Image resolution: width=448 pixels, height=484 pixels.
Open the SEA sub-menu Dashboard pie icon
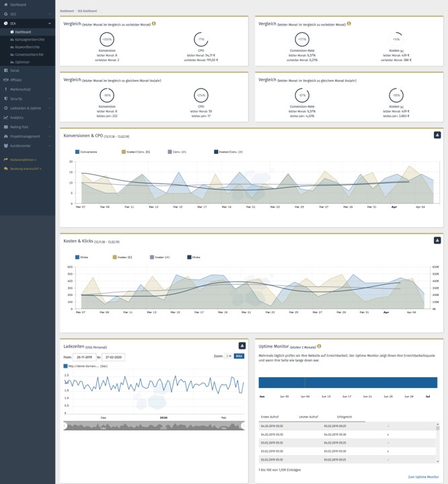click(x=12, y=32)
